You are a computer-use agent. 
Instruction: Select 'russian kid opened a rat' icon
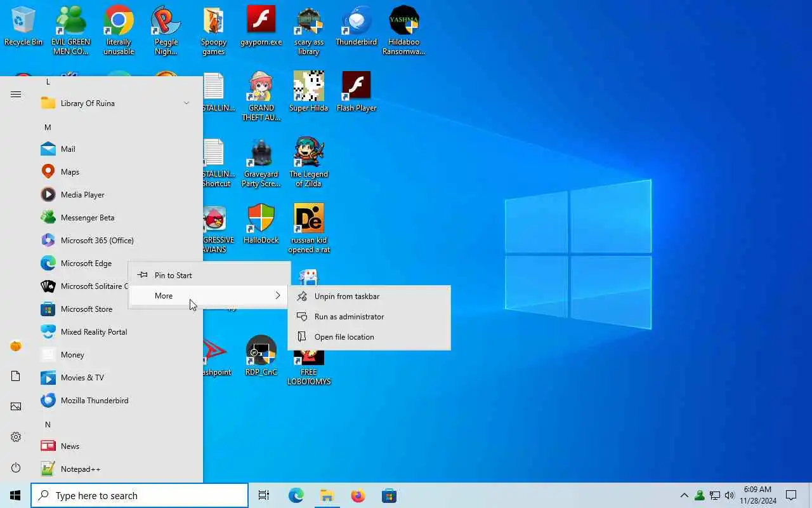coord(309,229)
